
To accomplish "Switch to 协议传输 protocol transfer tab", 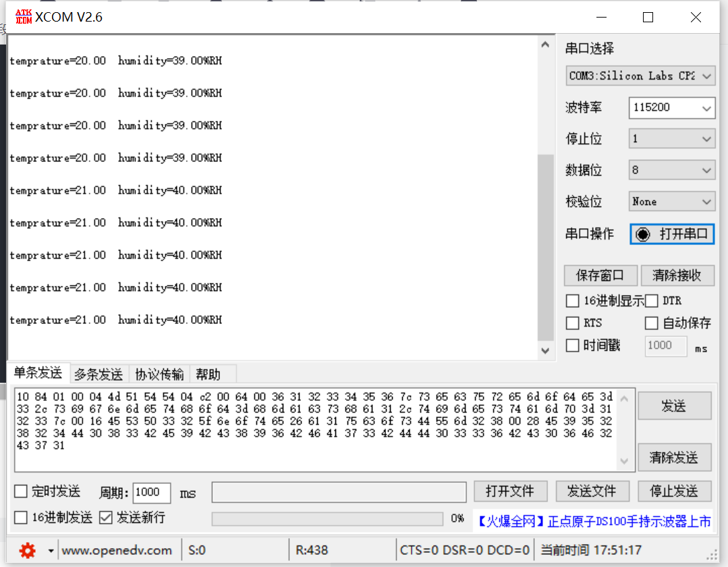I will tap(159, 374).
